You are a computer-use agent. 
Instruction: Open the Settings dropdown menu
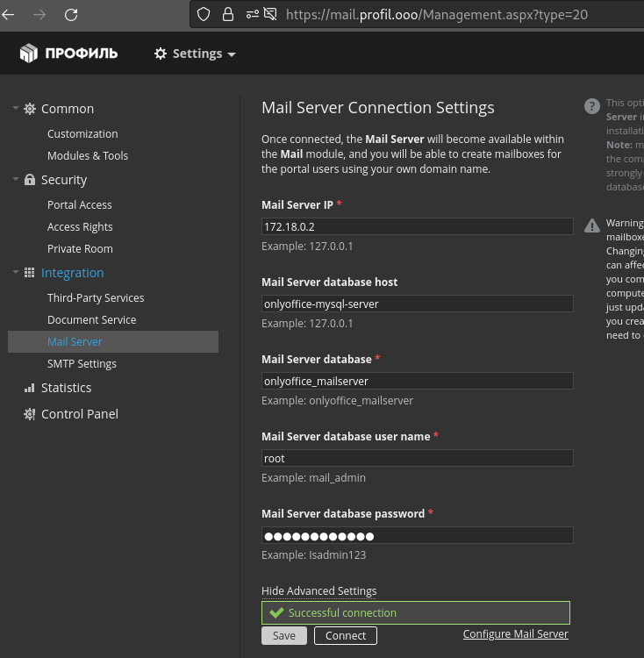[x=195, y=54]
